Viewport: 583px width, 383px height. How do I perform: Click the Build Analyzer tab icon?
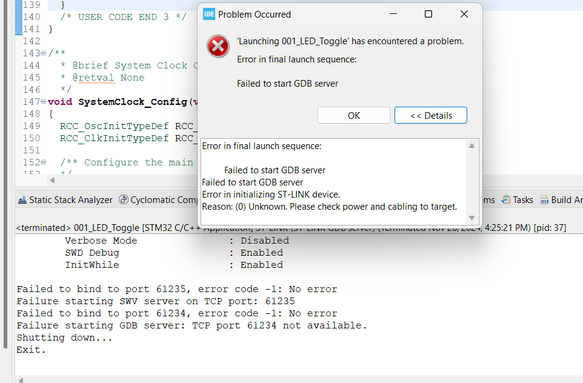coord(544,200)
